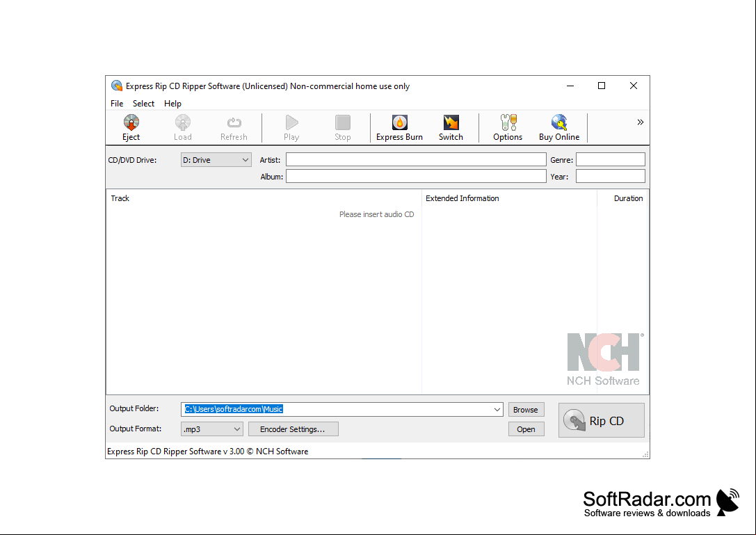Browse for an output folder
Screen dimensions: 756x535
click(x=526, y=410)
